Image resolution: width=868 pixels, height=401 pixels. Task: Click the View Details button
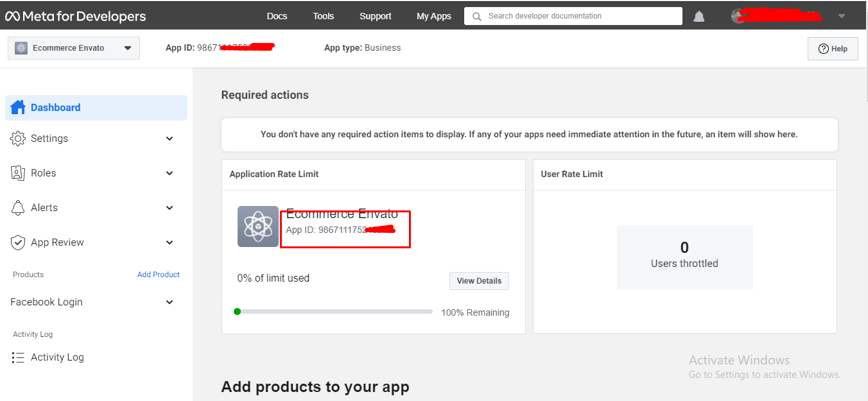click(x=479, y=281)
